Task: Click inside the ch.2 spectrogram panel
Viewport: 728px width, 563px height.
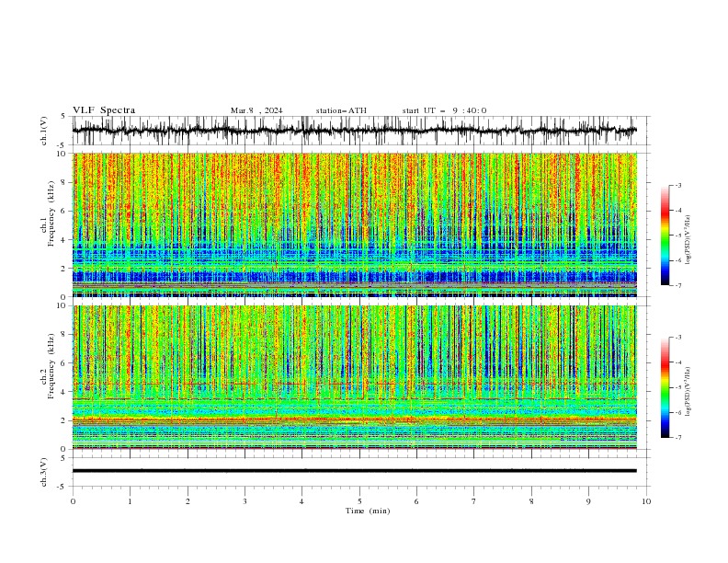Action: [x=354, y=377]
